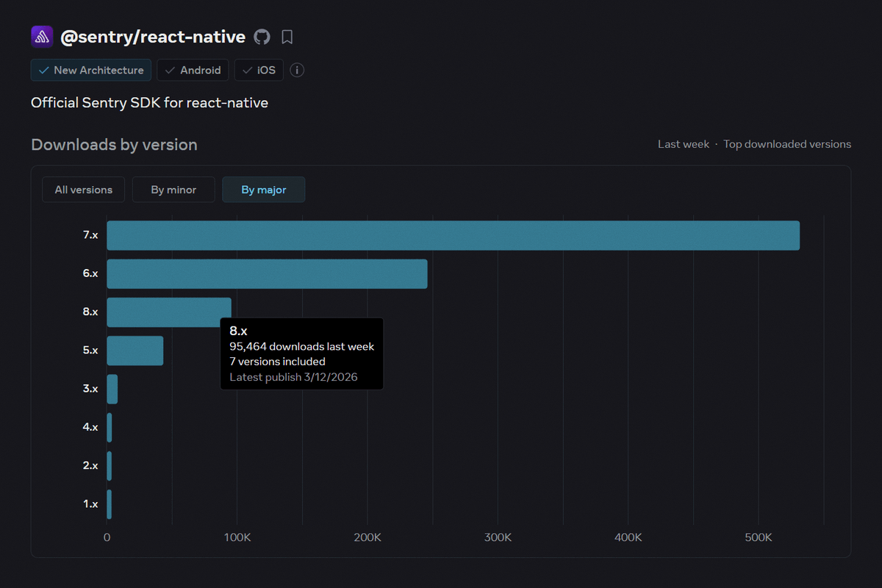The height and width of the screenshot is (588, 882).
Task: Click the 5.x axis label
Action: [90, 351]
